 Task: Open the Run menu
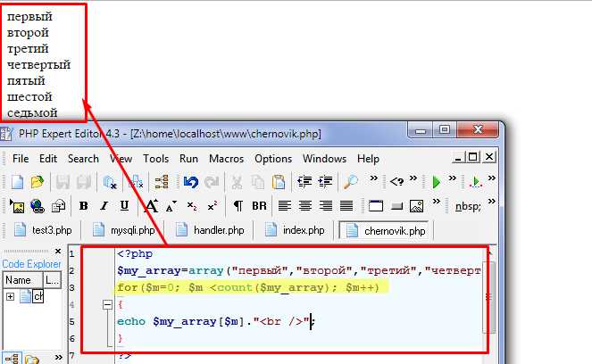coord(188,159)
